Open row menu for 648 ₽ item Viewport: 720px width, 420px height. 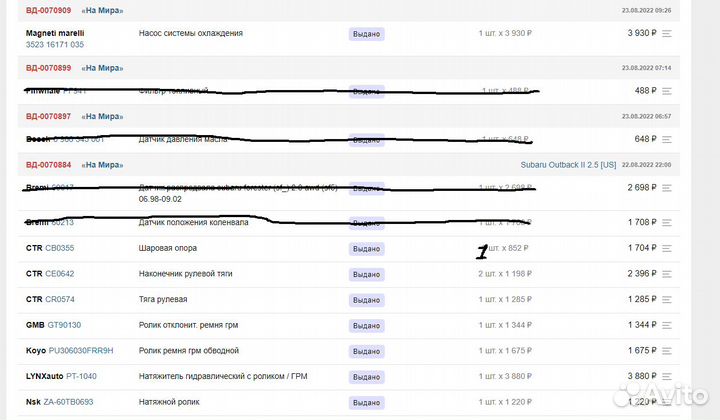(x=667, y=139)
